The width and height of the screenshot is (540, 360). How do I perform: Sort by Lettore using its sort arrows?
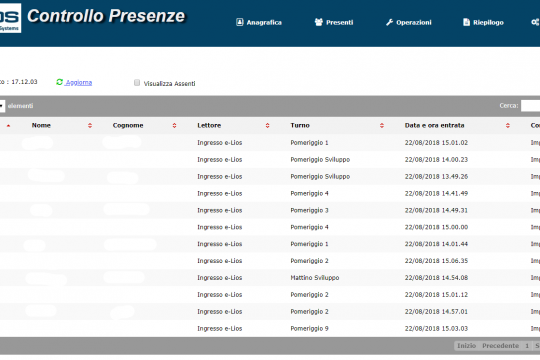click(268, 125)
